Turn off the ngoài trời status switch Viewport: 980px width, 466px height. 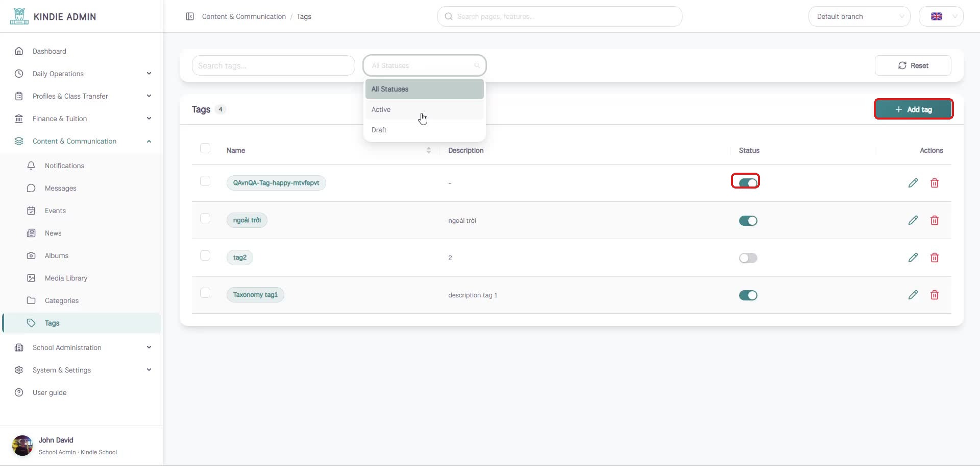748,221
